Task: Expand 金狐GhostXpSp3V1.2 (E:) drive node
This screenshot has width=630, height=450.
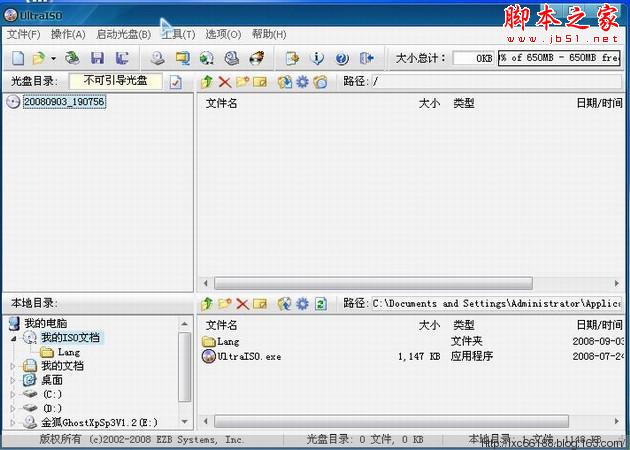Action: 13,423
